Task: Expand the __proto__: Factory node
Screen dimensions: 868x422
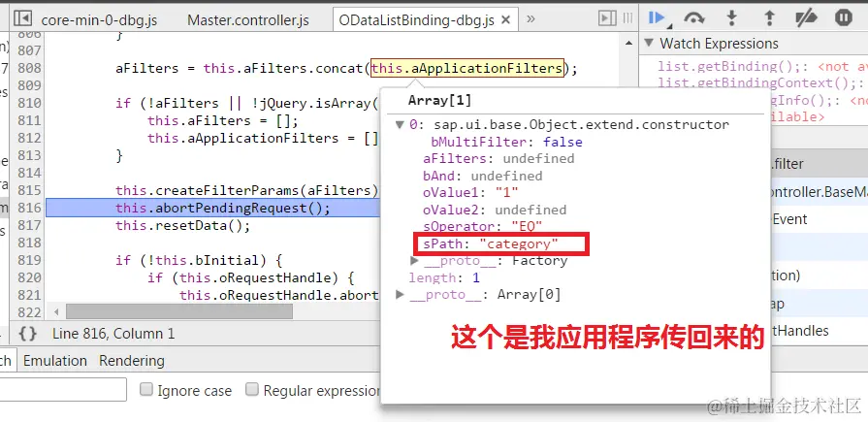Action: pos(415,260)
